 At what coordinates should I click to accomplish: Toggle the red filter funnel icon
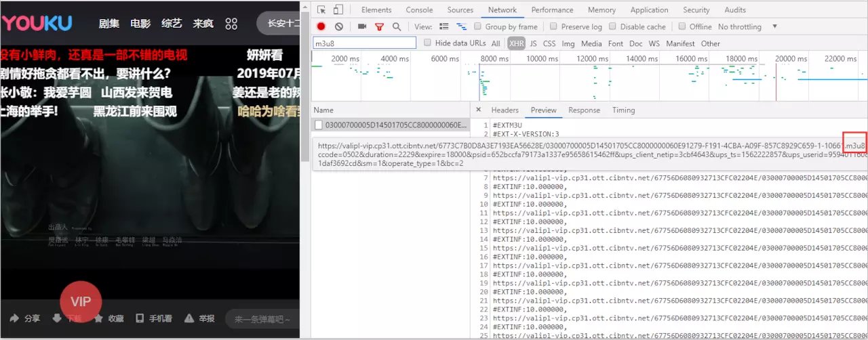tap(379, 27)
